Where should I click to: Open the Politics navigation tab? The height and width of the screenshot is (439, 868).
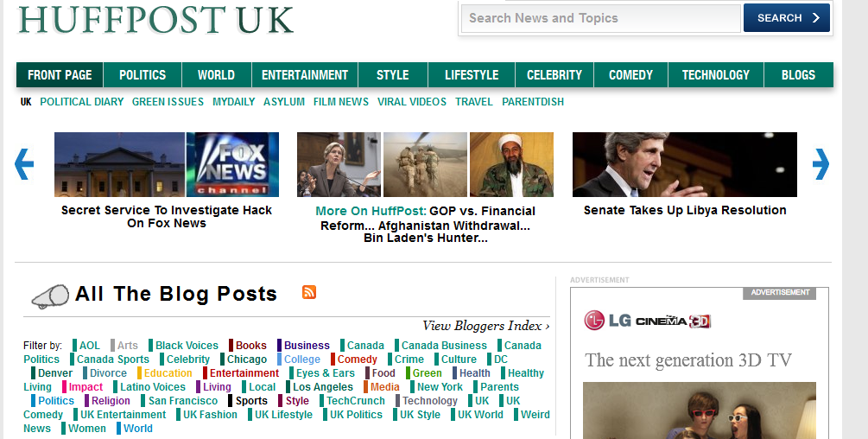pos(143,74)
